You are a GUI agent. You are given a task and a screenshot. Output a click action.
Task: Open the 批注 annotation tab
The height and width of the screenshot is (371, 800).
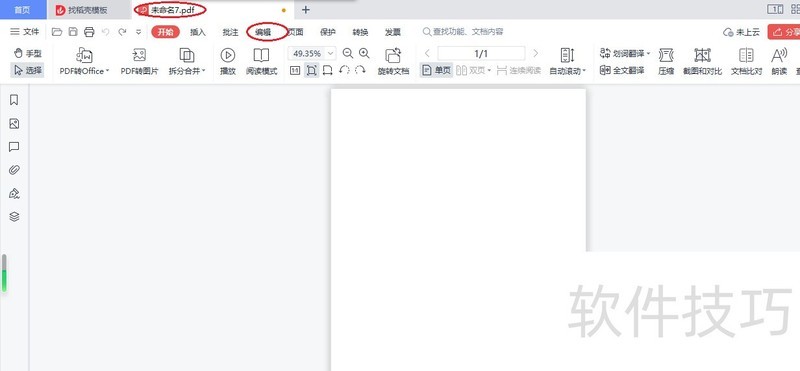point(231,32)
